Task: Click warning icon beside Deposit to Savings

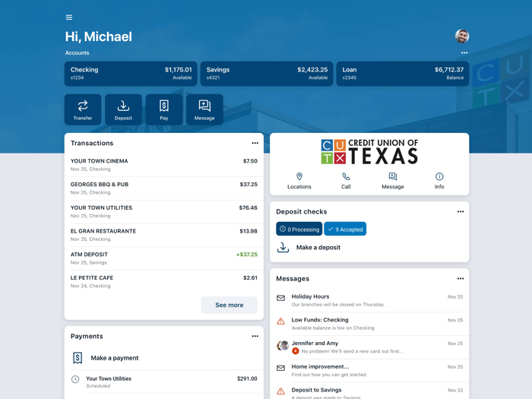Action: [280, 391]
